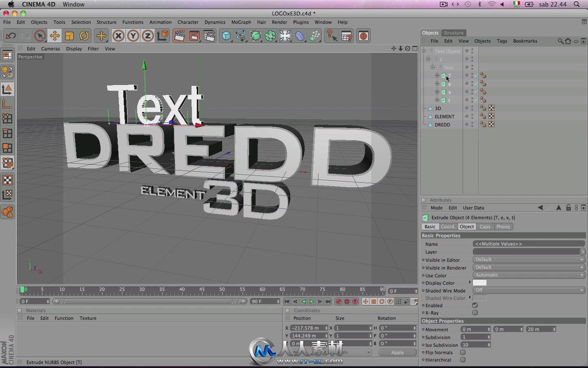Screen dimensions: 588x368
Task: Open the particle emitter icon
Action: 314,36
